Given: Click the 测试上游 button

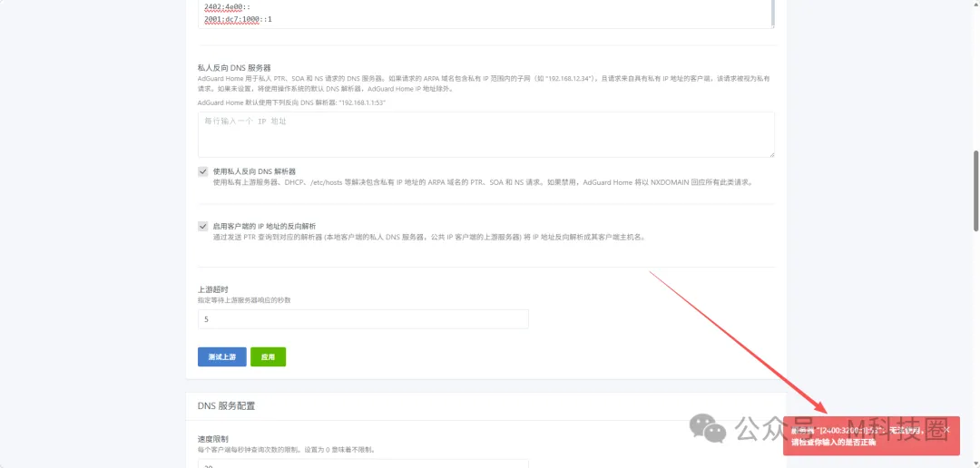Looking at the screenshot, I should [x=222, y=356].
